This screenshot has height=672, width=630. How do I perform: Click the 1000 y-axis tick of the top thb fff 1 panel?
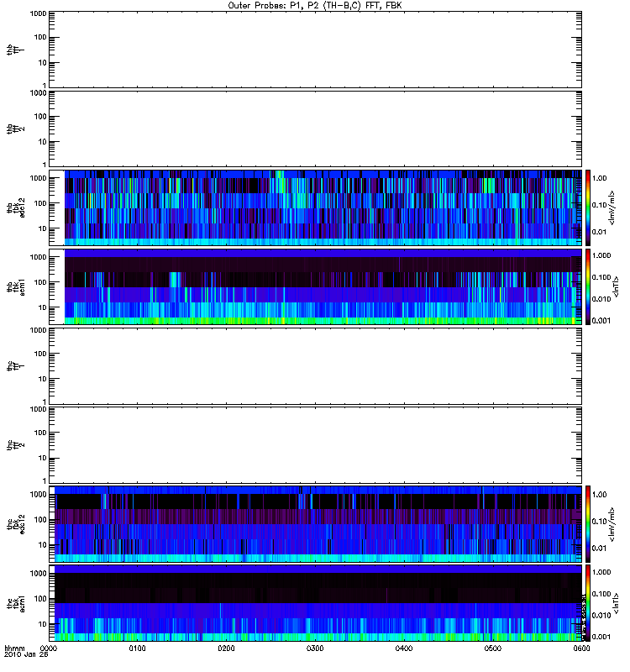[38, 13]
